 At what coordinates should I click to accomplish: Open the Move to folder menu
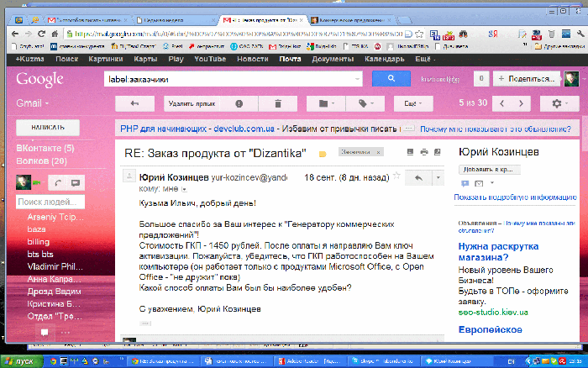pyautogui.click(x=326, y=103)
